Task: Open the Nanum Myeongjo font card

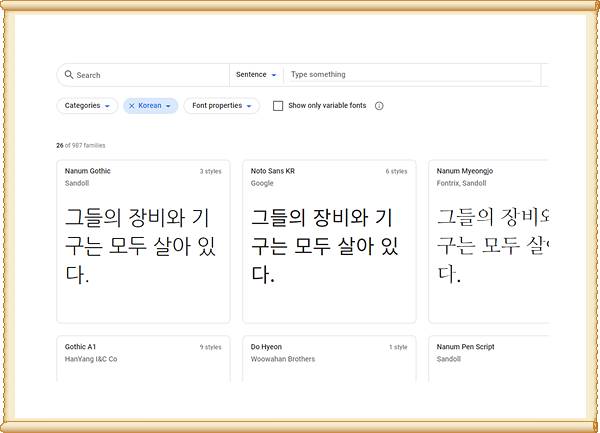Action: [489, 242]
